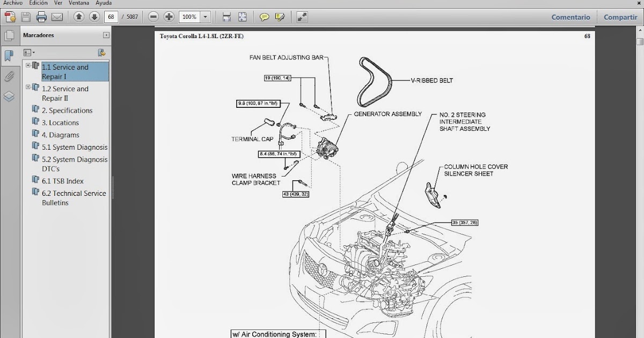Zoom out using the minus icon
644x338 pixels.
point(153,17)
